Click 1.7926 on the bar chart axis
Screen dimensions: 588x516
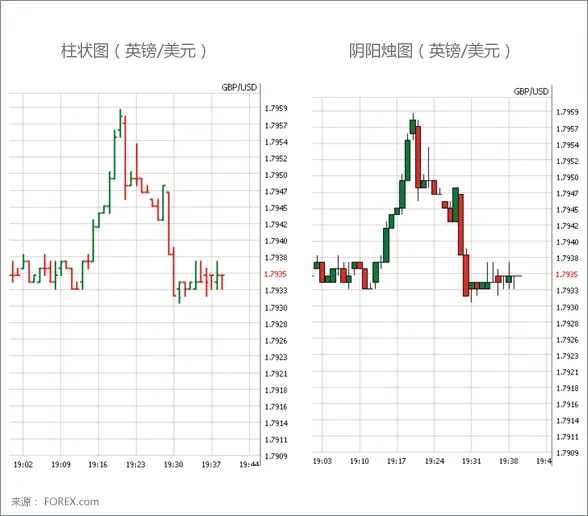pyautogui.click(x=276, y=341)
